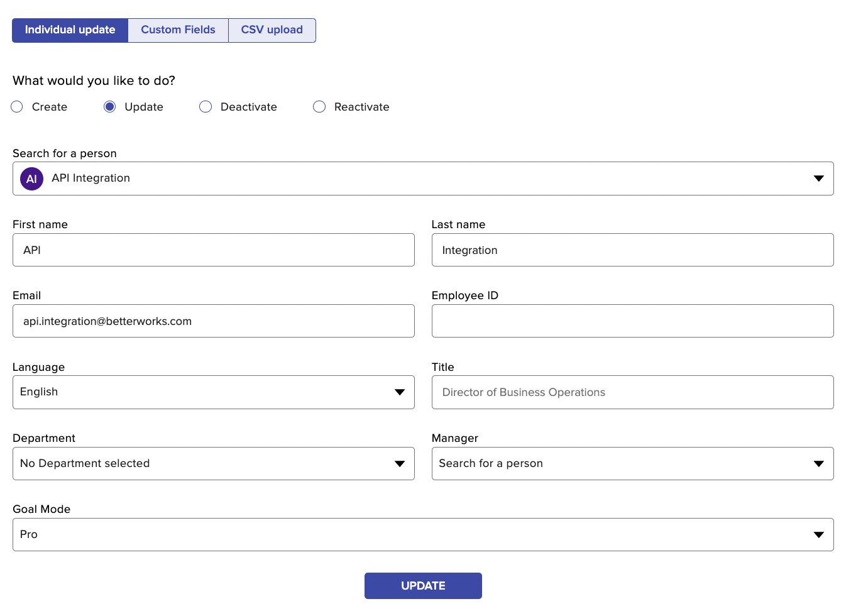Open the Manager person search dropdown
The width and height of the screenshot is (851, 616).
coord(632,464)
